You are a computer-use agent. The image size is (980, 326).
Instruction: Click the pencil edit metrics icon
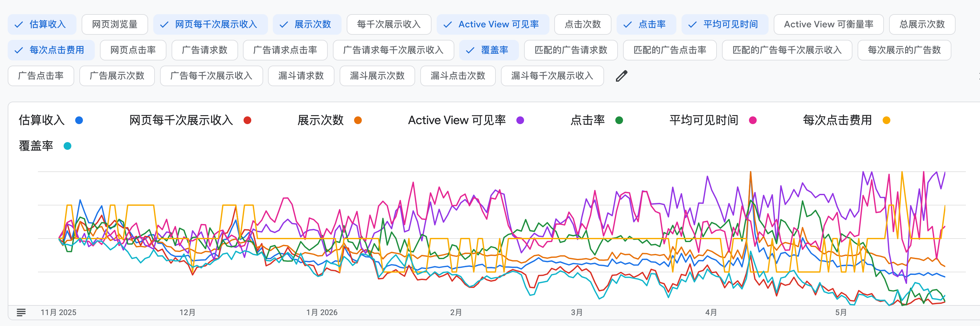point(621,76)
